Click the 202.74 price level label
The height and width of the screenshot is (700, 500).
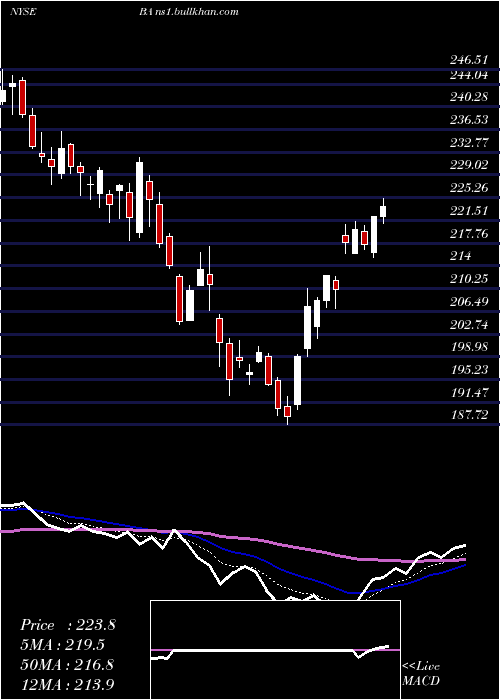point(468,325)
